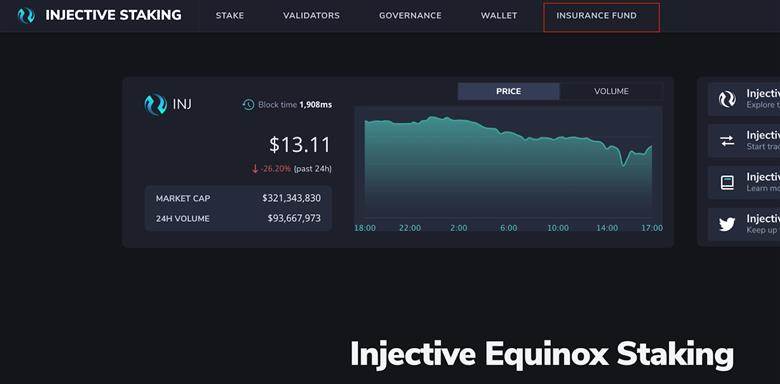Screen dimensions: 780x384
Task: Open the GOVERNANCE tab
Action: tap(410, 15)
